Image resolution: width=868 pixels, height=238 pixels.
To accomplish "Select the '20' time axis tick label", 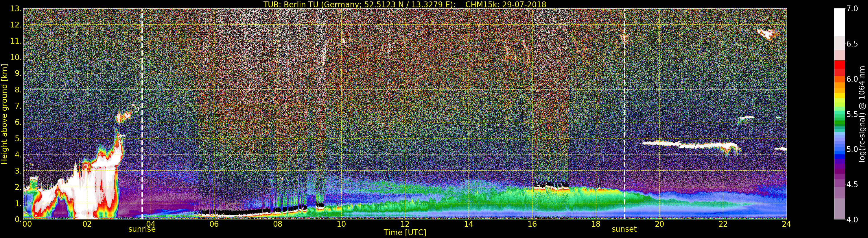I will click(x=659, y=224).
